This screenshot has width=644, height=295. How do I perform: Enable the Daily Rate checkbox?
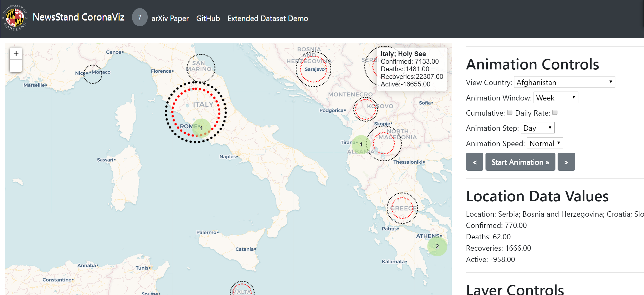click(x=555, y=112)
